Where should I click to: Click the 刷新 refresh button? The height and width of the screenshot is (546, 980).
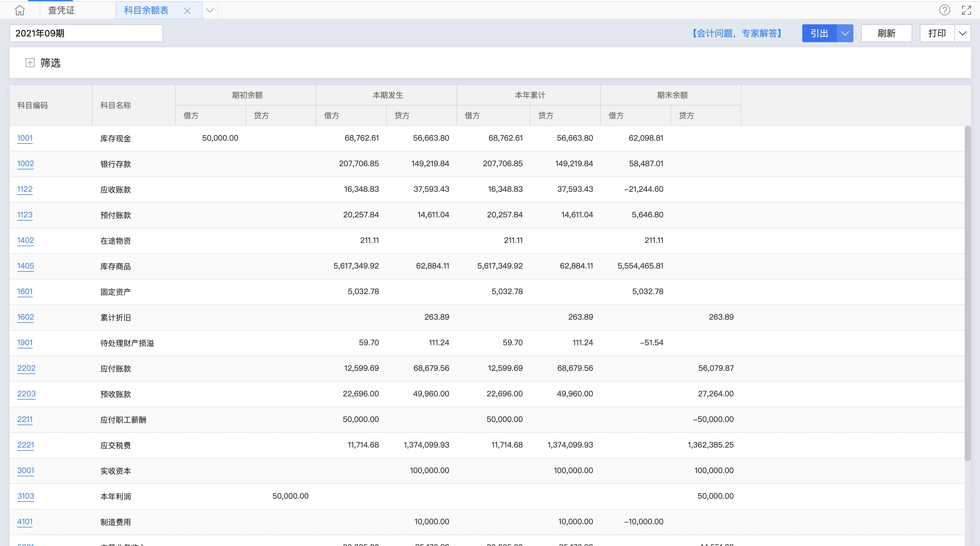[x=886, y=34]
